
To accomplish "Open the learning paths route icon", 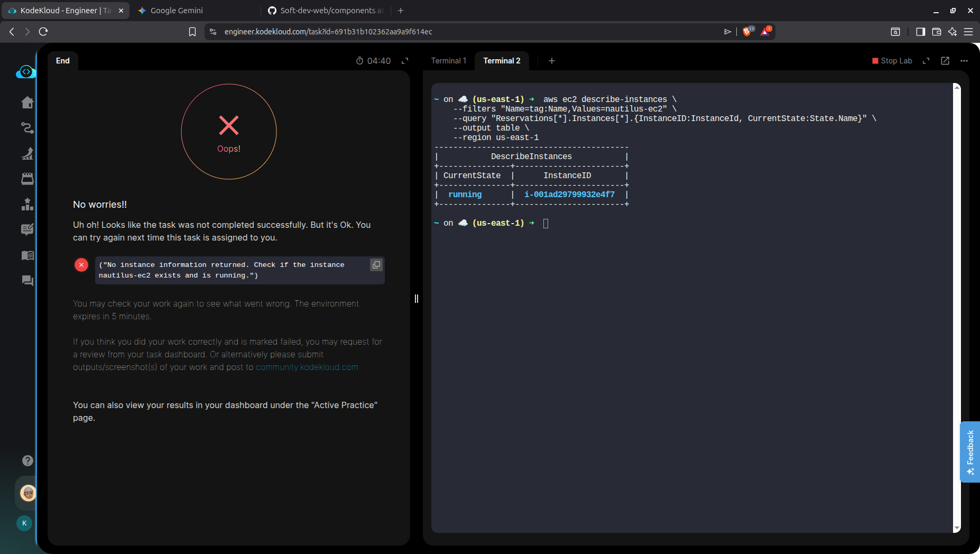I will click(27, 128).
